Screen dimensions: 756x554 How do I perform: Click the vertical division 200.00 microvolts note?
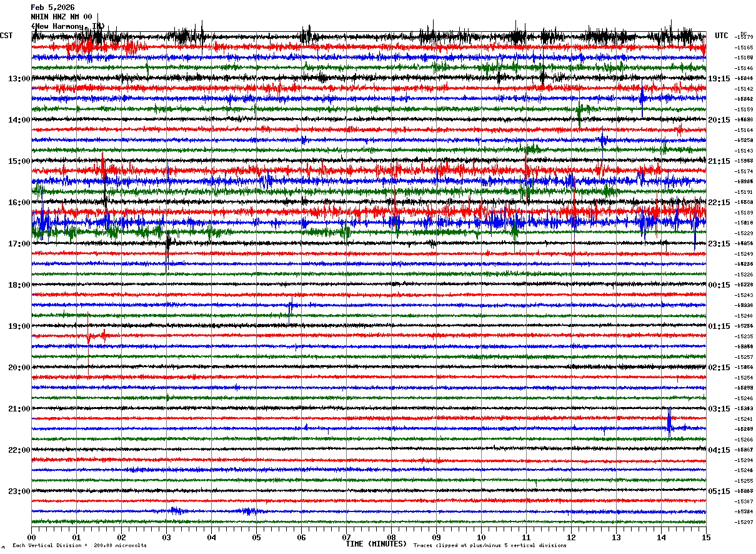tap(80, 546)
